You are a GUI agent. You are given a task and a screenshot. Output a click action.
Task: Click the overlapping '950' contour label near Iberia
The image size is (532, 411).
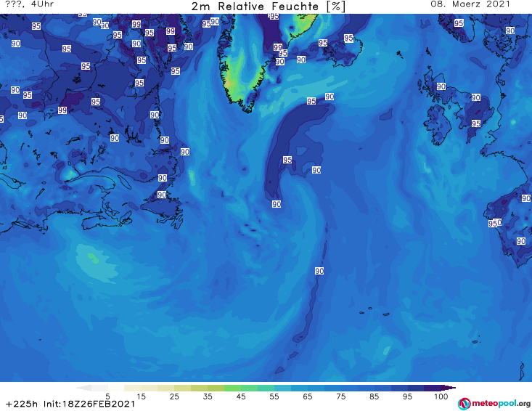[495, 224]
